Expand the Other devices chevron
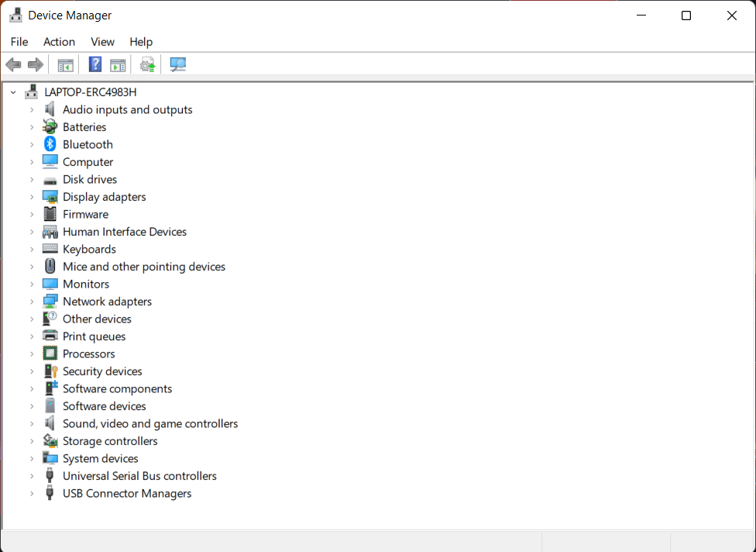This screenshot has height=552, width=756. (x=32, y=319)
